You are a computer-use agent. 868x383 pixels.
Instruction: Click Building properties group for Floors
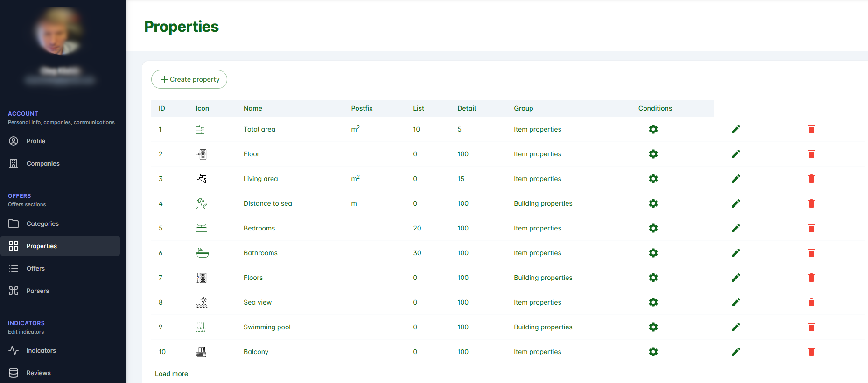[543, 278]
